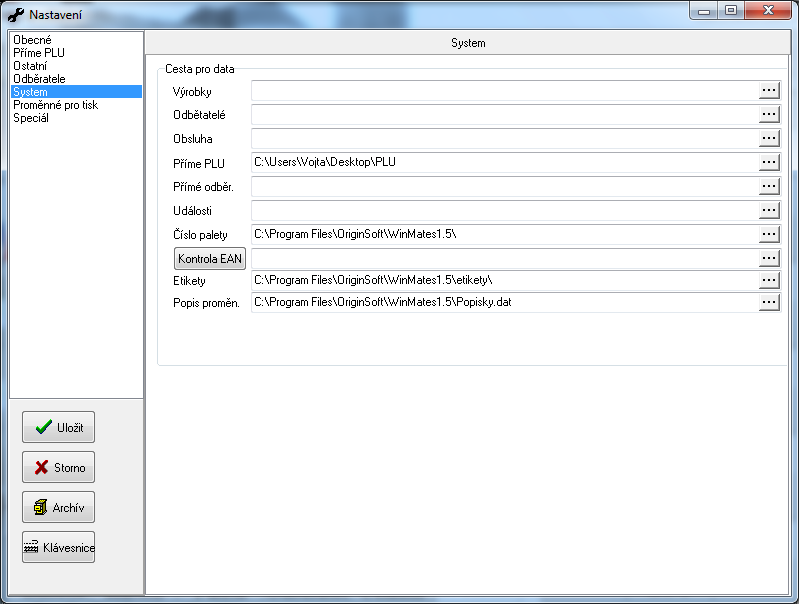
Task: Click the Kontrola EAN button
Action: tap(210, 259)
